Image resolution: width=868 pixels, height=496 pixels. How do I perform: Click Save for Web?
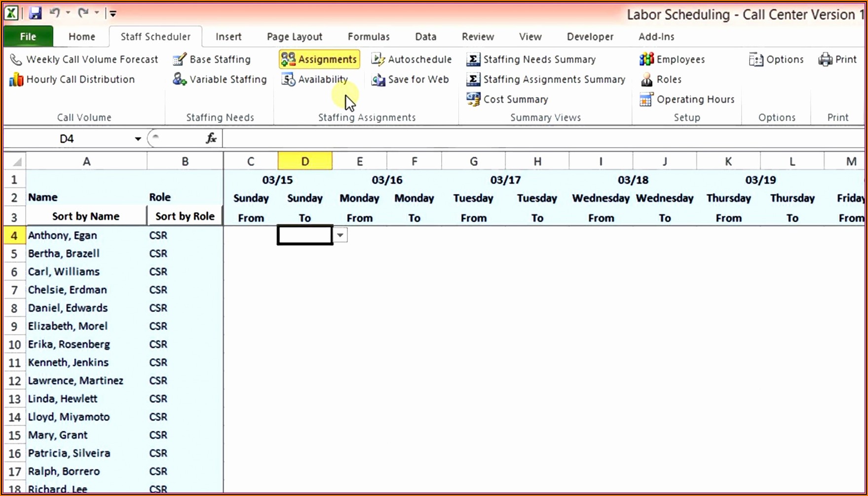pos(411,79)
